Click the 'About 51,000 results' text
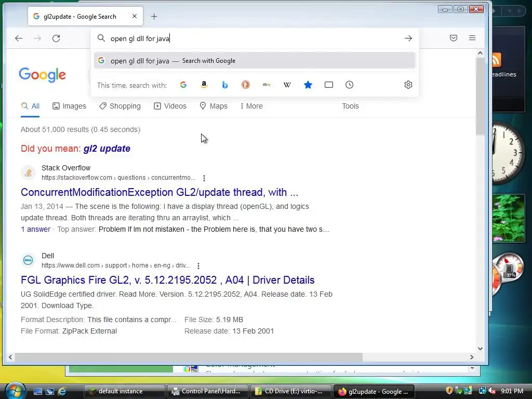Image resolution: width=532 pixels, height=399 pixels. coord(81,129)
